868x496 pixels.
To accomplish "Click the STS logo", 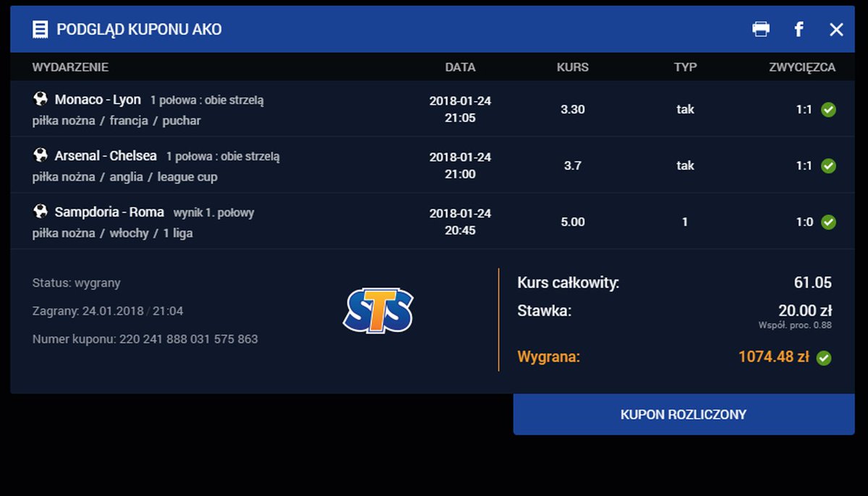I will 378,311.
